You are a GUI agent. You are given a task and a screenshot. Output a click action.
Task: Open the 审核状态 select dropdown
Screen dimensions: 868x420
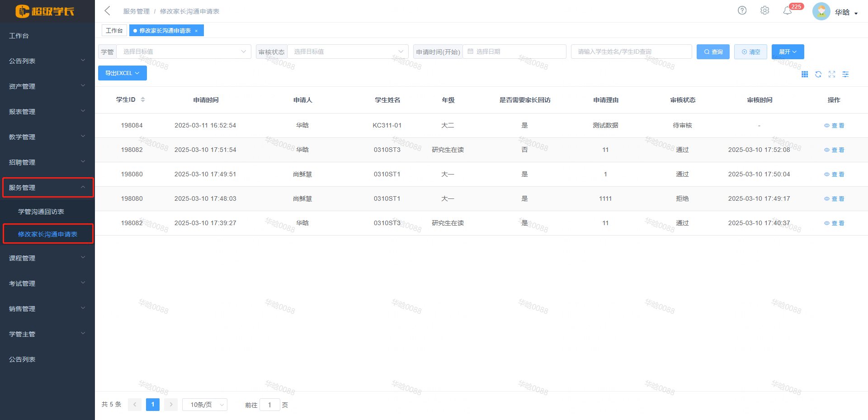point(347,52)
